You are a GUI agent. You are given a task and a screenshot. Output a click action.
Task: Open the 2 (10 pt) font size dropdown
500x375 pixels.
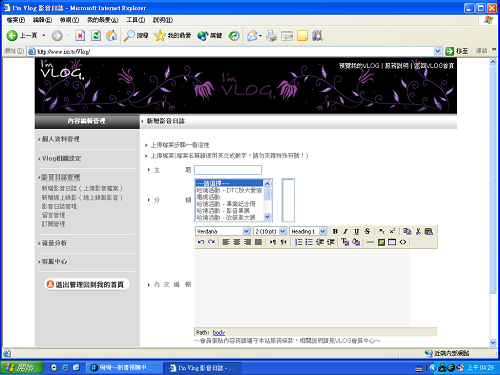point(270,231)
